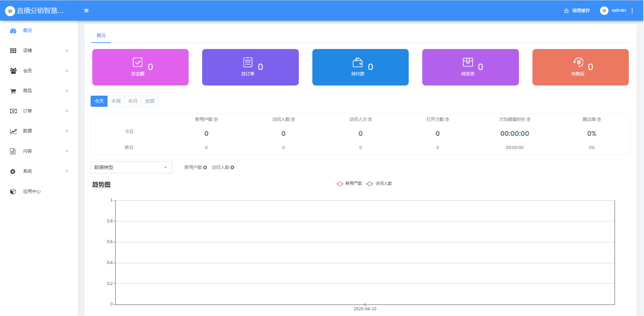Click the 应用中心 cube icon

[x=13, y=192]
